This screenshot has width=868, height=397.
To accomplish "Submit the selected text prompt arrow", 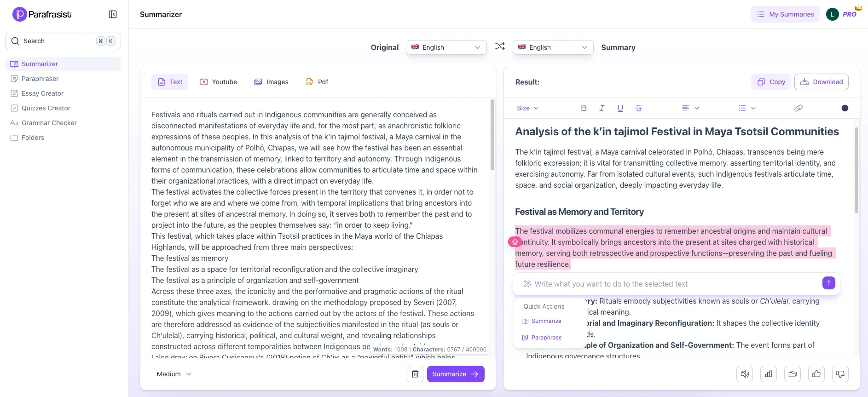I will coord(829,283).
